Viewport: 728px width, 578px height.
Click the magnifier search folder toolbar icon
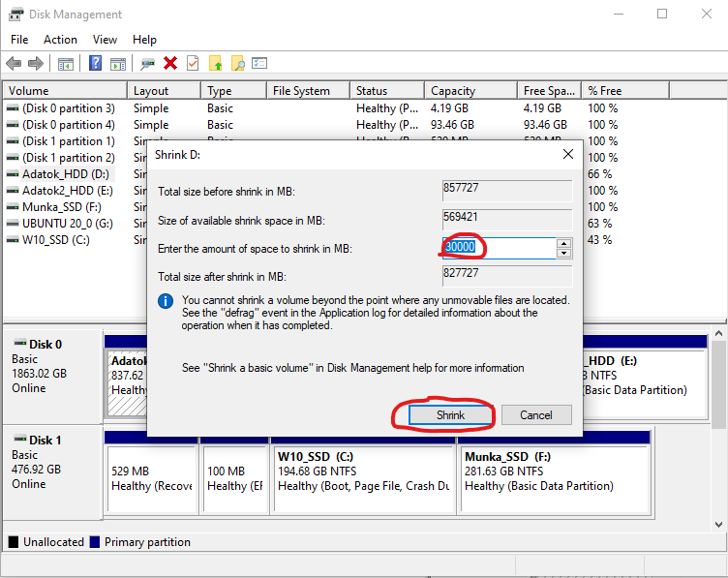pyautogui.click(x=237, y=63)
